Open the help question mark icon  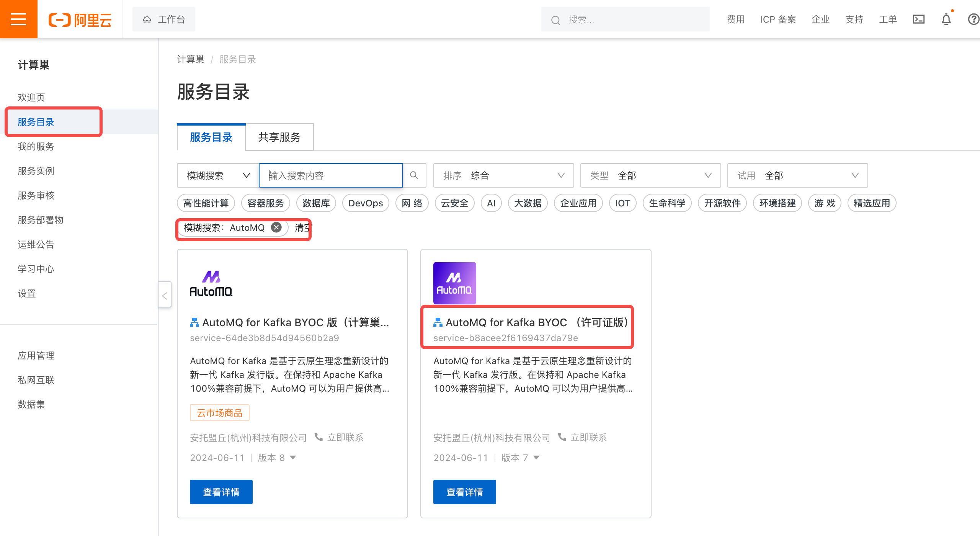(973, 19)
